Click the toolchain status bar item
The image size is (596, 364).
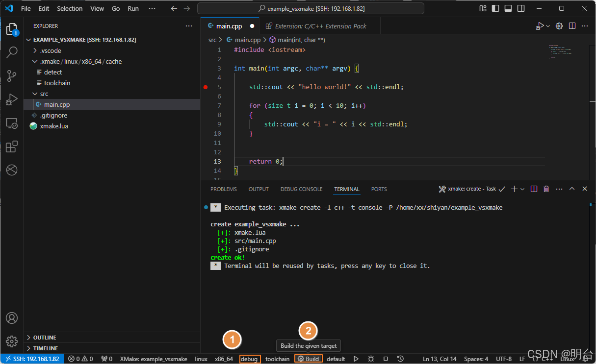[x=278, y=359]
